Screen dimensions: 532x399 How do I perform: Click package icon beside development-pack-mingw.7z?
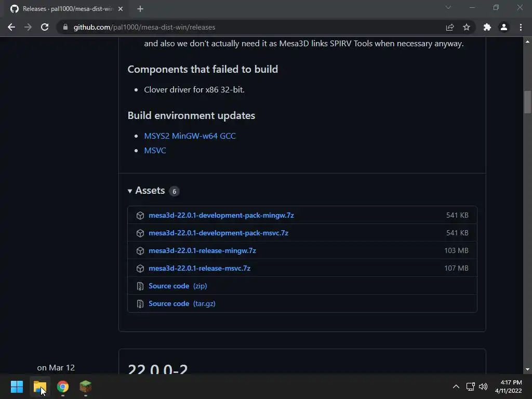(140, 216)
